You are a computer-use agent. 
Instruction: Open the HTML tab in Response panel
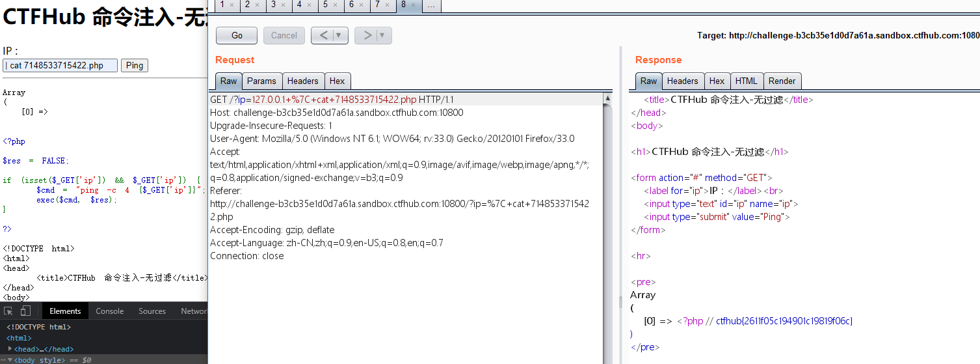pyautogui.click(x=747, y=81)
